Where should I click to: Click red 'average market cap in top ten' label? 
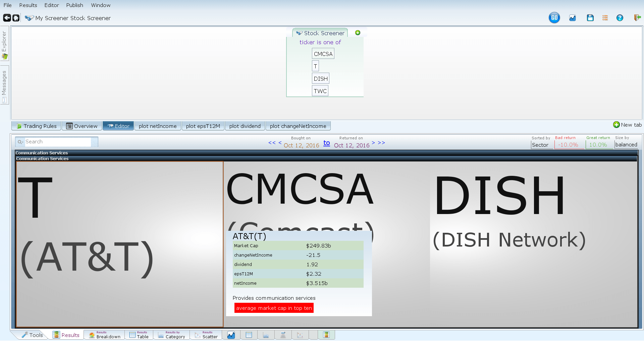(x=274, y=308)
